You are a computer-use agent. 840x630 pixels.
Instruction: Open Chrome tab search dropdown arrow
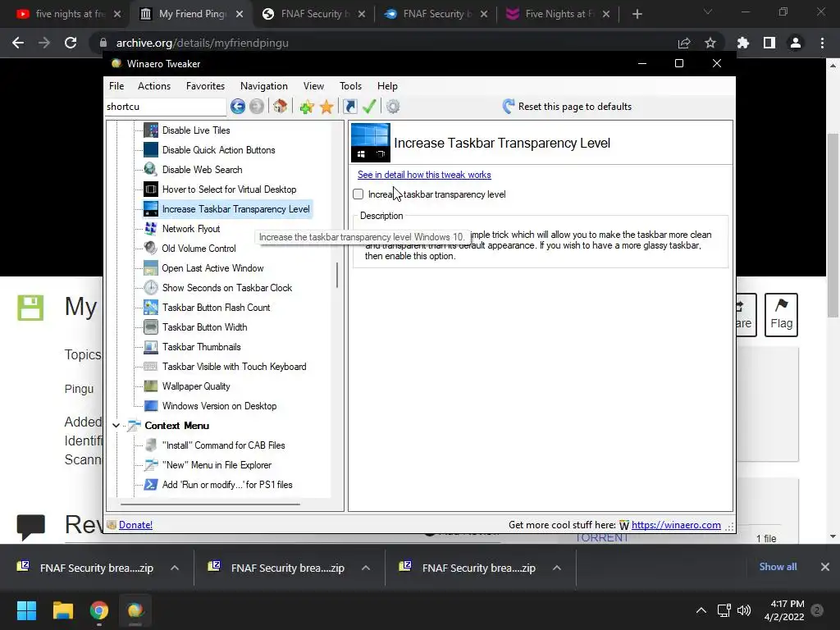pyautogui.click(x=708, y=12)
